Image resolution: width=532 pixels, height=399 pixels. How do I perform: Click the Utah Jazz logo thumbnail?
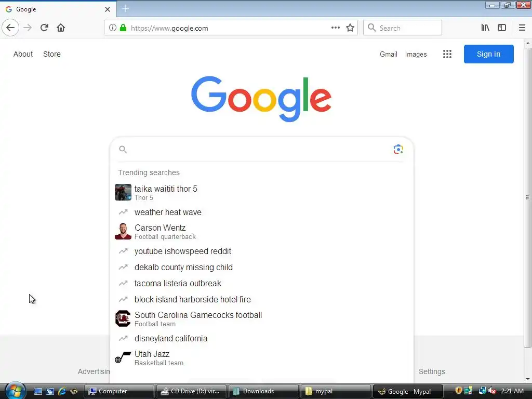pos(123,358)
